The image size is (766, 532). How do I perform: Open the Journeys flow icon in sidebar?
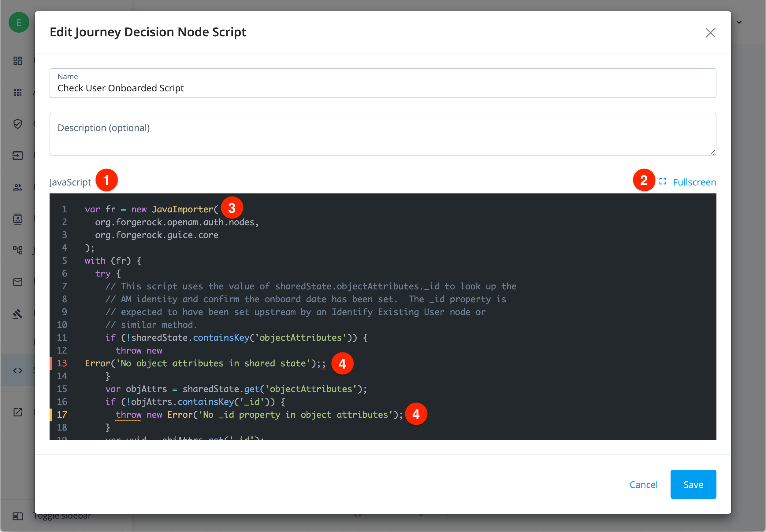pos(18,250)
